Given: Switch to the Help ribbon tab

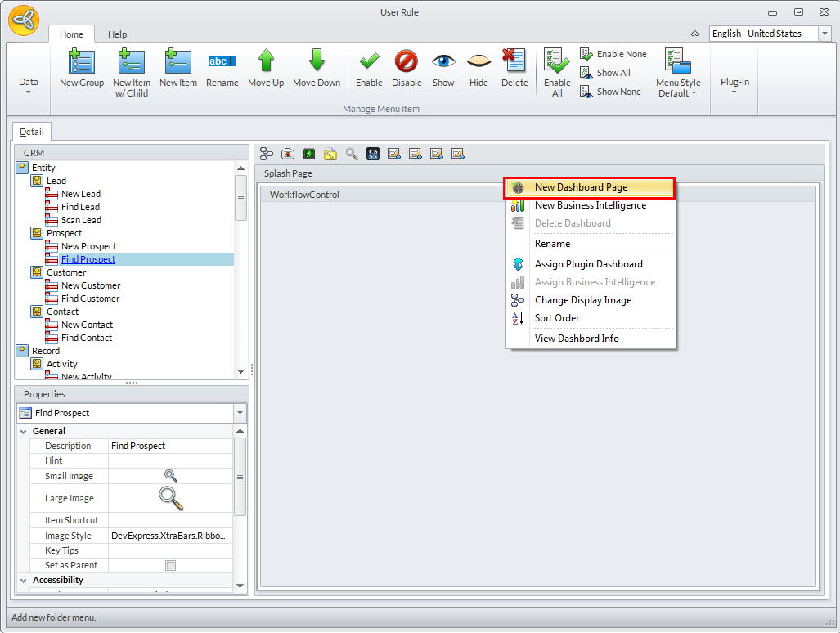Looking at the screenshot, I should tap(118, 34).
